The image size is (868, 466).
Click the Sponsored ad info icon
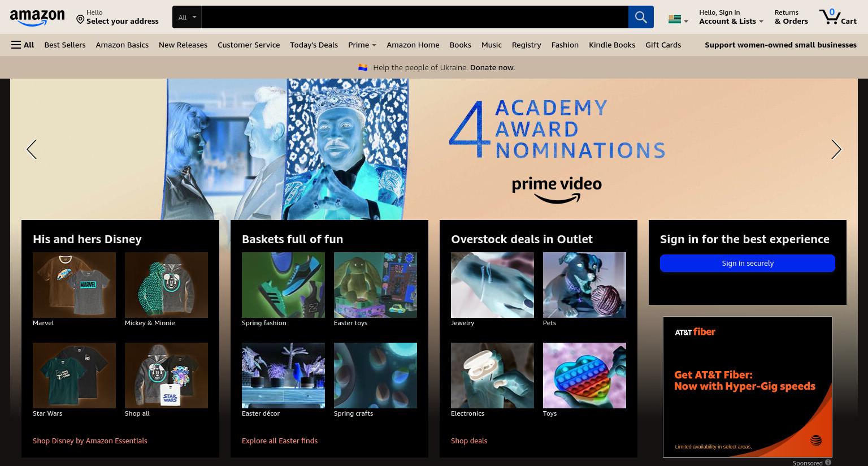pyautogui.click(x=828, y=463)
